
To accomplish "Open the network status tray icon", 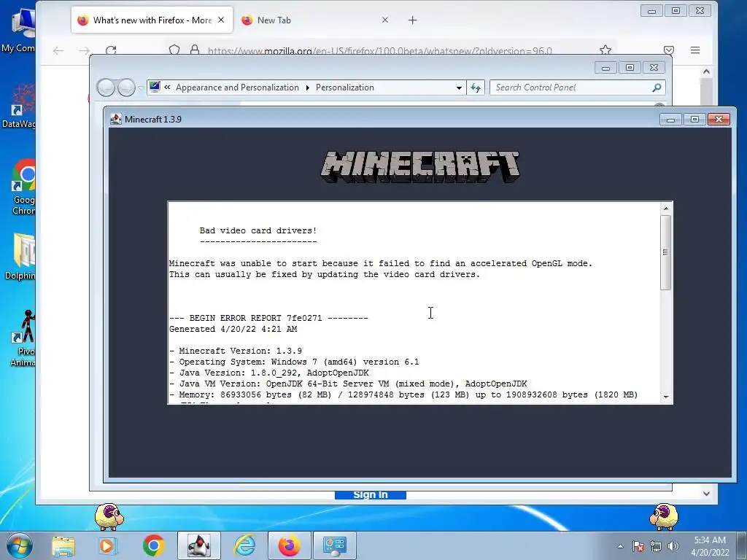I will click(x=656, y=546).
